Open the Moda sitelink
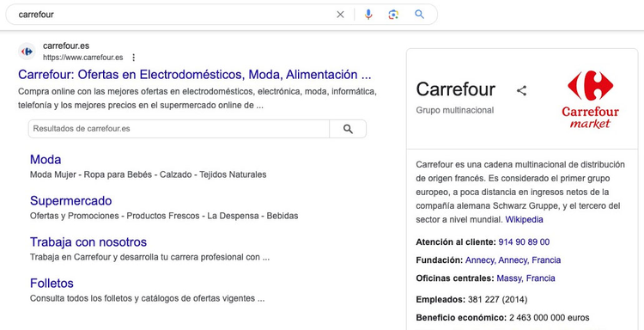Screen dimensions: 644x330 tap(46, 160)
